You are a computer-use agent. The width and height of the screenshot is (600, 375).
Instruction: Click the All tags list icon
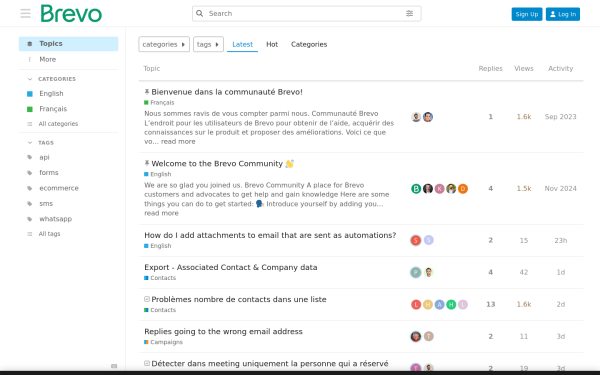[x=30, y=234]
